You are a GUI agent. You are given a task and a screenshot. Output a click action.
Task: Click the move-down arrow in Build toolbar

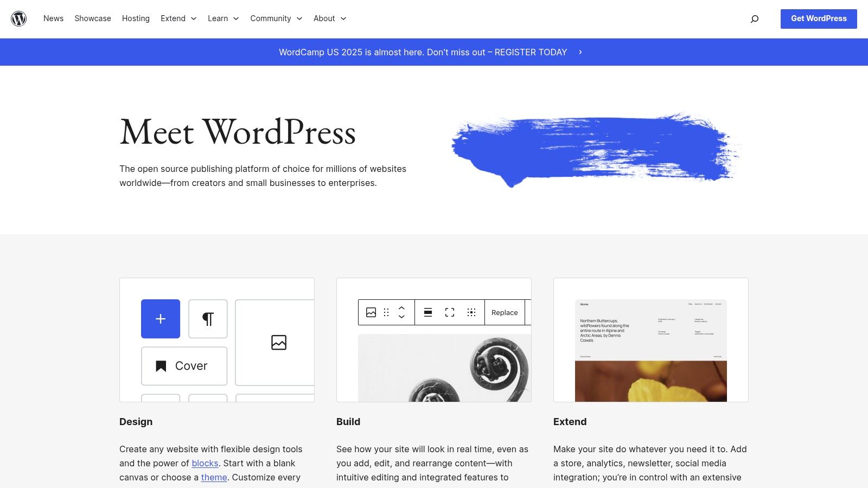[x=401, y=317]
